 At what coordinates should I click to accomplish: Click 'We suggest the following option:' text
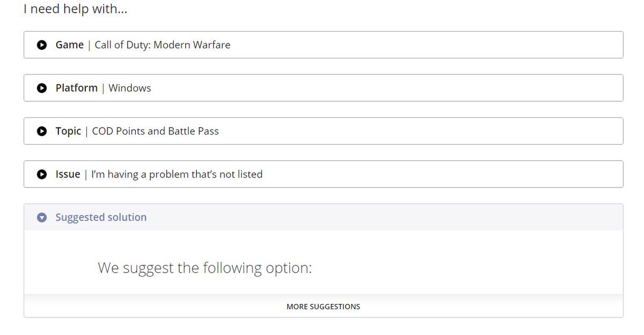[204, 267]
